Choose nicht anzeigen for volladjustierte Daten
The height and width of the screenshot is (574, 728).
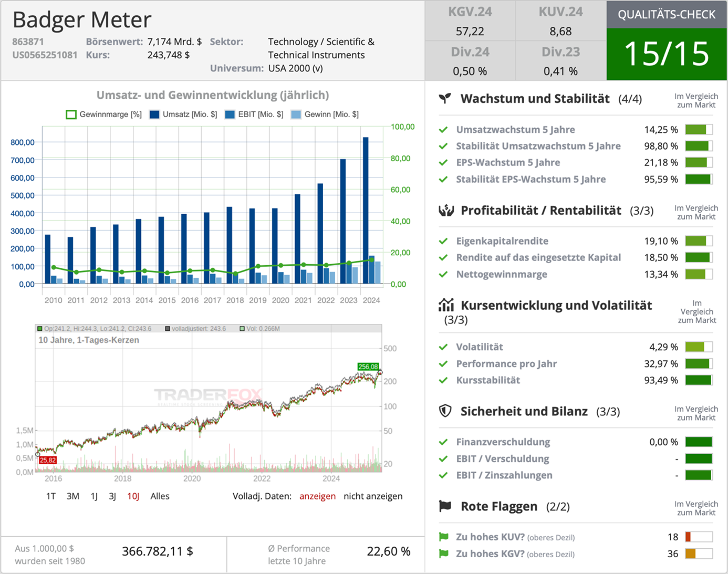click(373, 496)
